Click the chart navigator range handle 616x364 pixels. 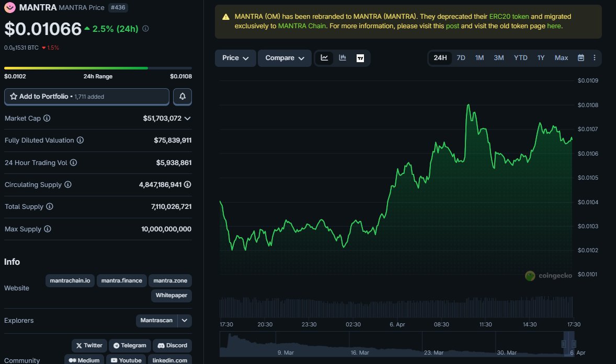click(x=564, y=344)
